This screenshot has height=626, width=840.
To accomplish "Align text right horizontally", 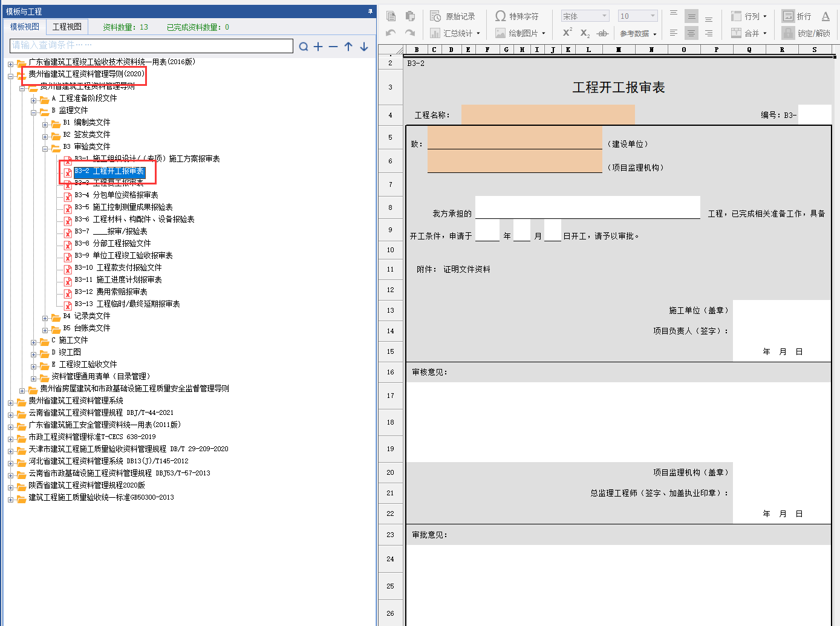I will pos(709,33).
